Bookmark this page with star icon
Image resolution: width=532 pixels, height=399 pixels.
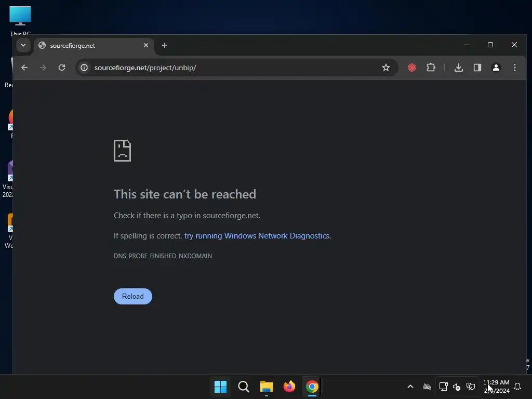(x=386, y=68)
